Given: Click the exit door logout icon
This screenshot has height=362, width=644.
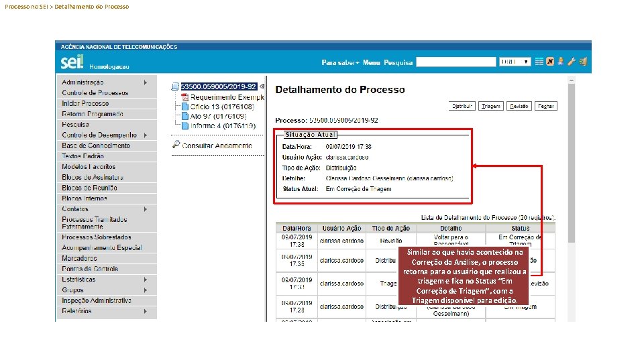Looking at the screenshot, I should coord(583,62).
